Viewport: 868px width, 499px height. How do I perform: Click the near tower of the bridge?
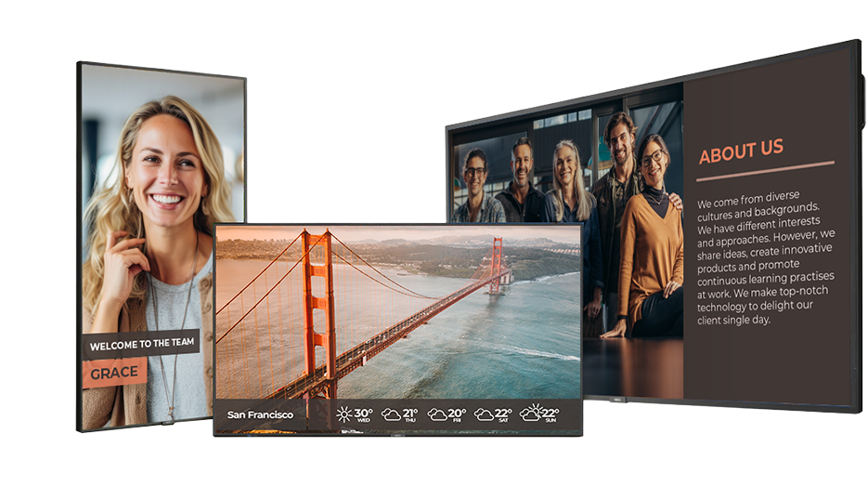click(317, 307)
